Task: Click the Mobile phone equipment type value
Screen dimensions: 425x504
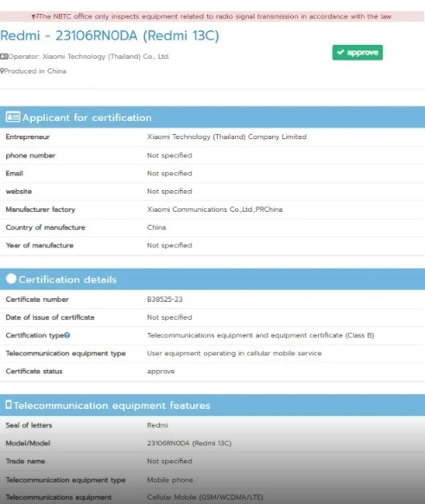Action: 170,480
